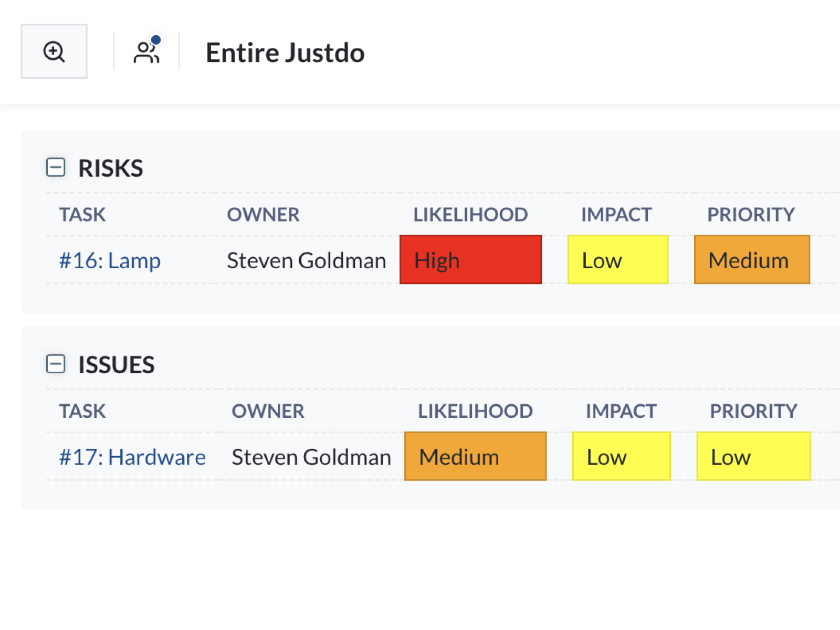
Task: Click the PRIORITY header in Issues table
Action: [753, 411]
